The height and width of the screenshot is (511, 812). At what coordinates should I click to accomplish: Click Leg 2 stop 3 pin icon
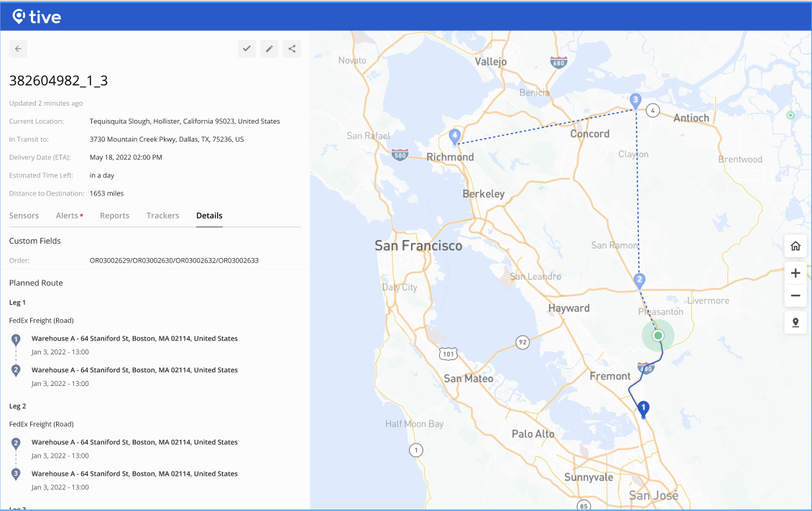16,474
